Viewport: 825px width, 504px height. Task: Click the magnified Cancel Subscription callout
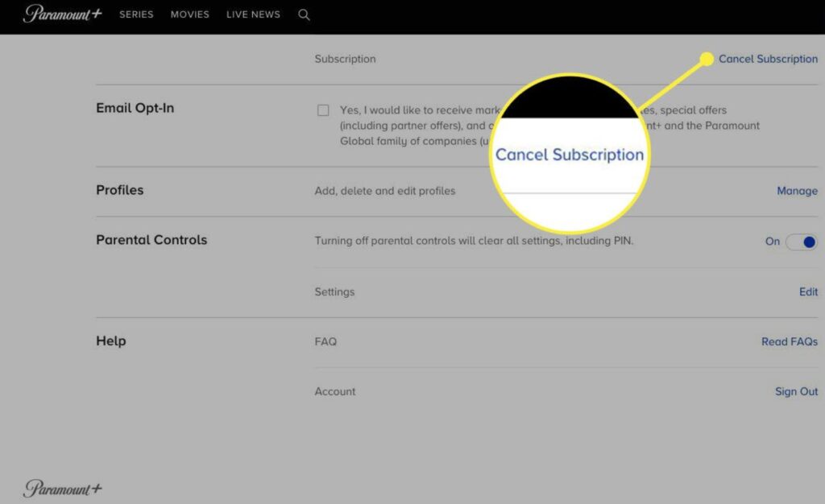(x=569, y=155)
